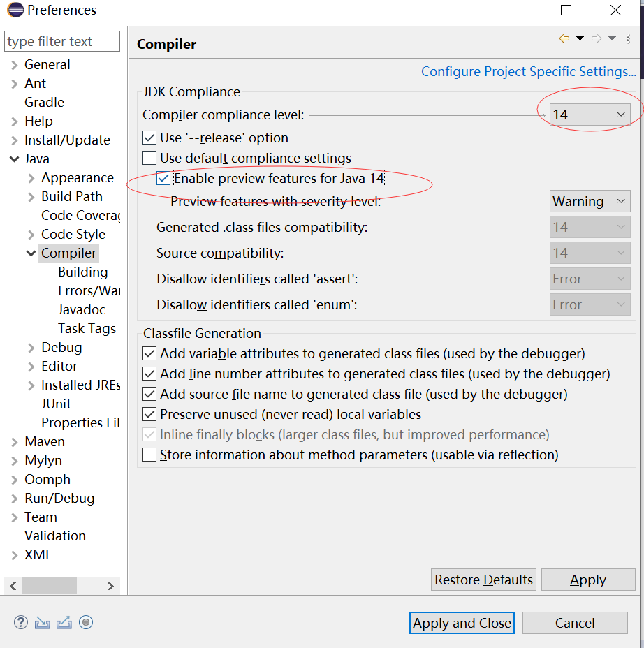Go back using the yellow arrow
Image resolution: width=644 pixels, height=648 pixels.
tap(564, 39)
